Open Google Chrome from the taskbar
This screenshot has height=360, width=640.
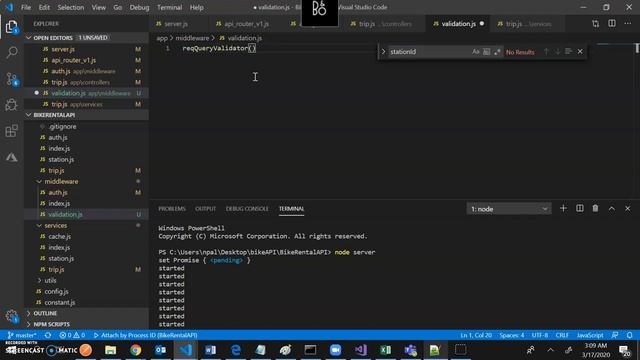click(x=136, y=350)
